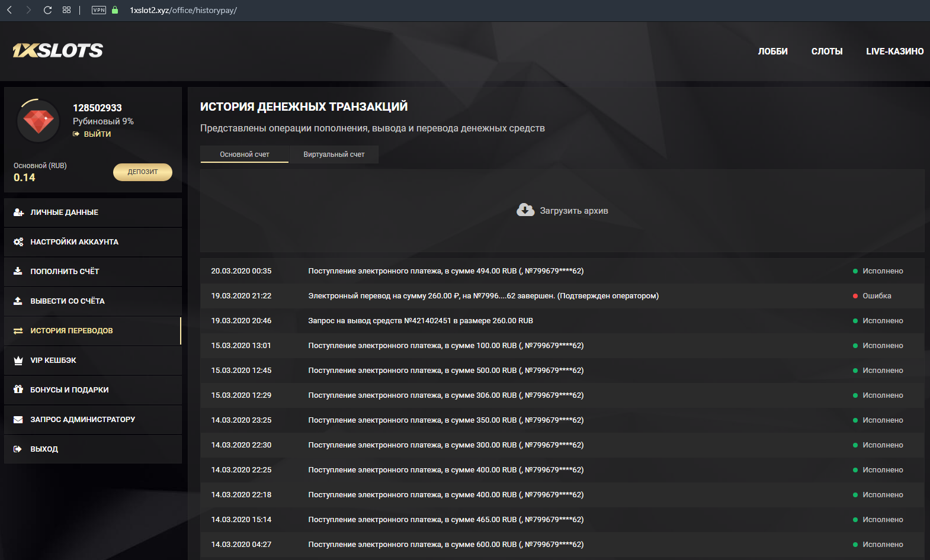The height and width of the screenshot is (560, 930).
Task: Click Исполнено status on 14.03.2020 04:27 row
Action: [883, 545]
